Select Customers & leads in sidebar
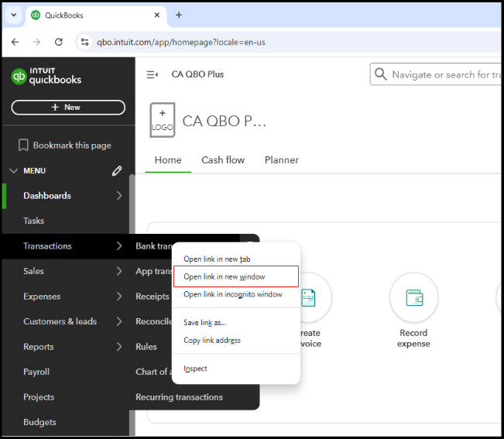Image resolution: width=504 pixels, height=439 pixels. point(60,321)
